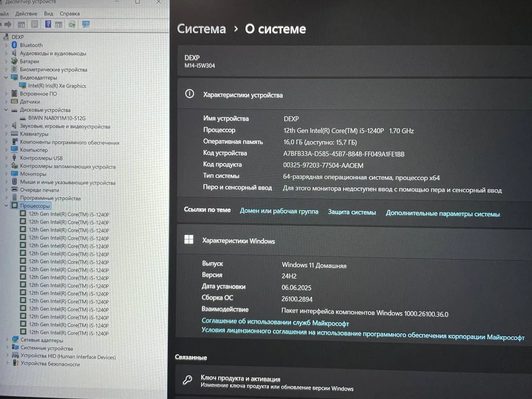Open the Properties toolbar icon in Device Manager
The width and height of the screenshot is (532, 399).
tap(35, 25)
